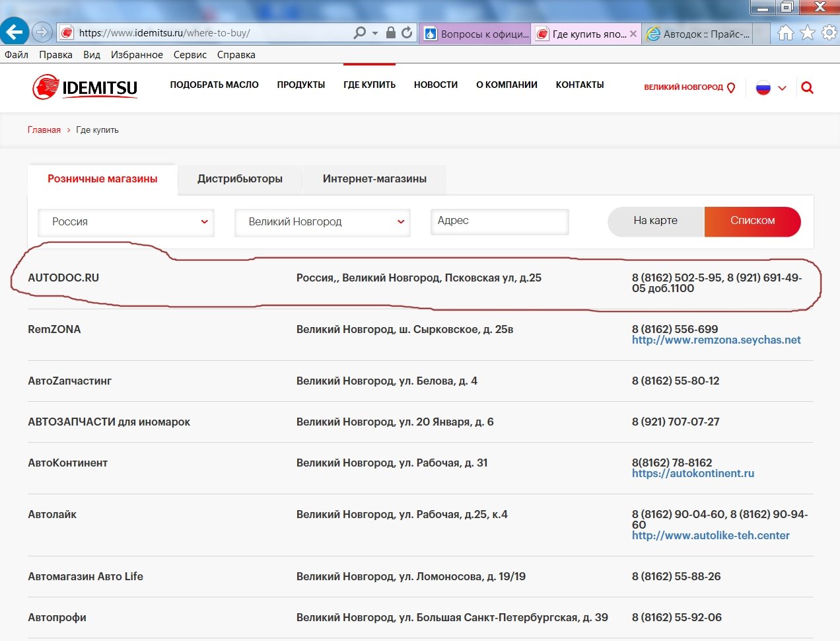Open the Вид menu

92,55
